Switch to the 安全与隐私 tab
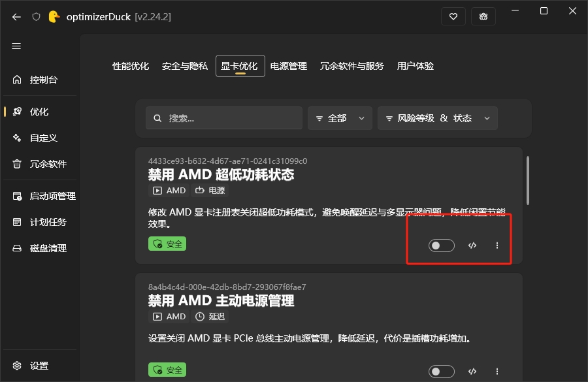Viewport: 588px width, 382px height. pyautogui.click(x=184, y=66)
